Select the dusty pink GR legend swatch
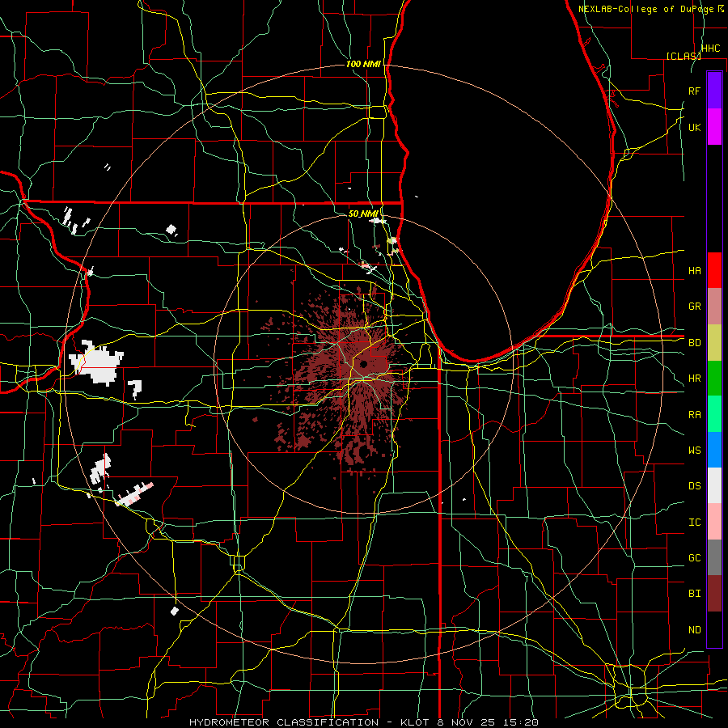The image size is (728, 728). point(714,307)
